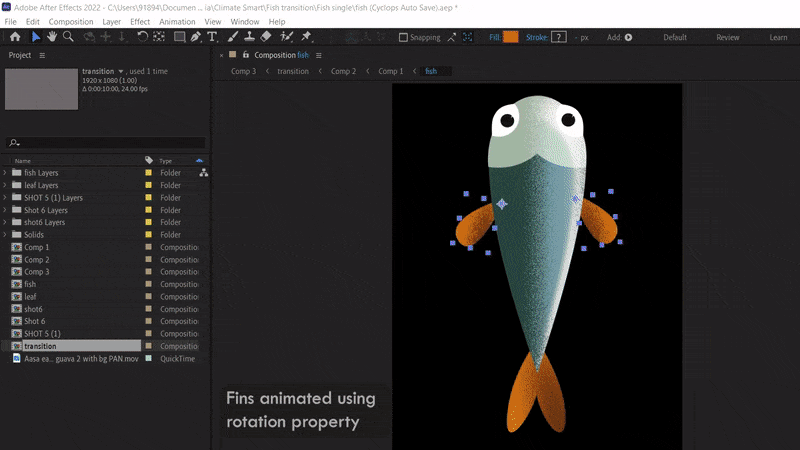Screen dimensions: 800x450
Task: Activate the Clone Stamp tool
Action: coord(249,37)
